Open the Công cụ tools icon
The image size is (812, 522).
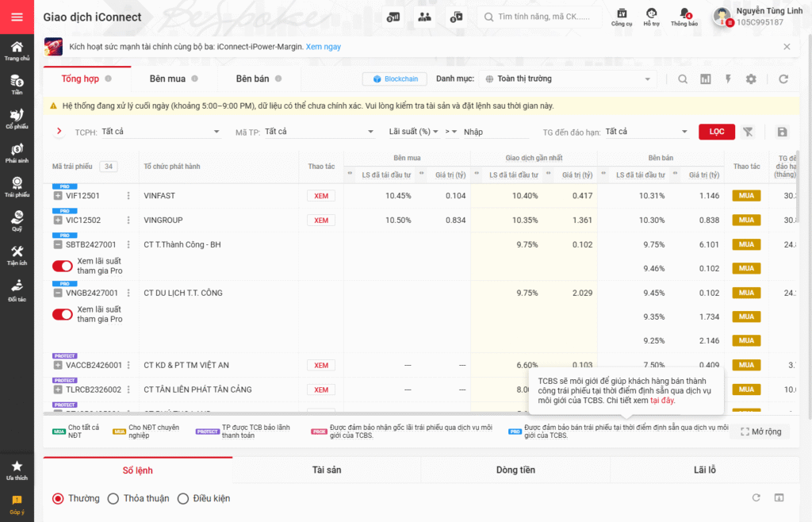pyautogui.click(x=622, y=17)
